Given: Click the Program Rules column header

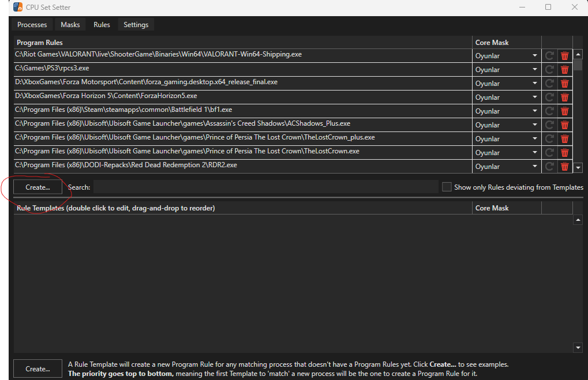Looking at the screenshot, I should click(x=242, y=42).
